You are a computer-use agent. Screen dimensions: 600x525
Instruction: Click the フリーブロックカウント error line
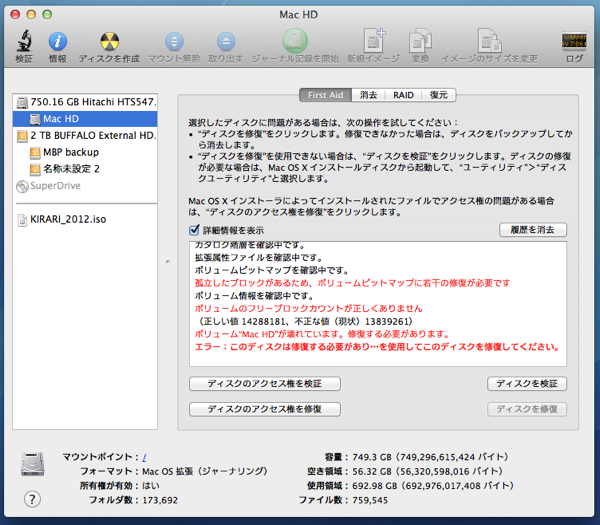(308, 308)
